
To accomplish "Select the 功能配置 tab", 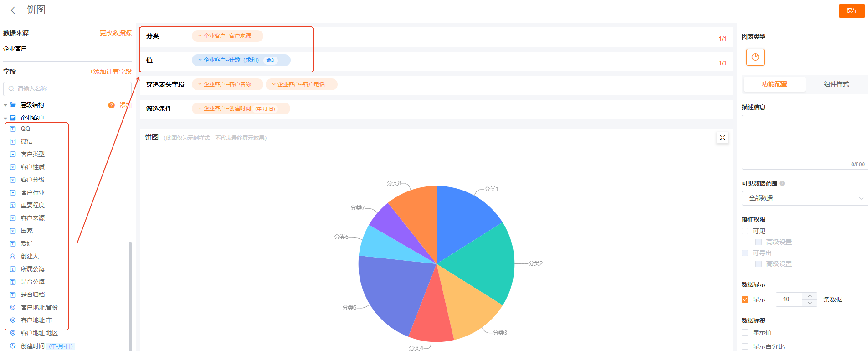I will coord(774,84).
